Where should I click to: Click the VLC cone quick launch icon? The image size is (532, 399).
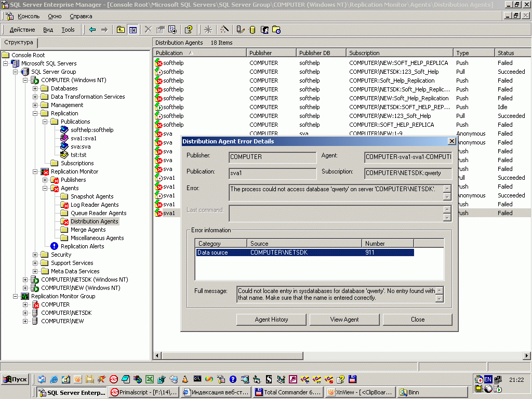[x=185, y=379]
